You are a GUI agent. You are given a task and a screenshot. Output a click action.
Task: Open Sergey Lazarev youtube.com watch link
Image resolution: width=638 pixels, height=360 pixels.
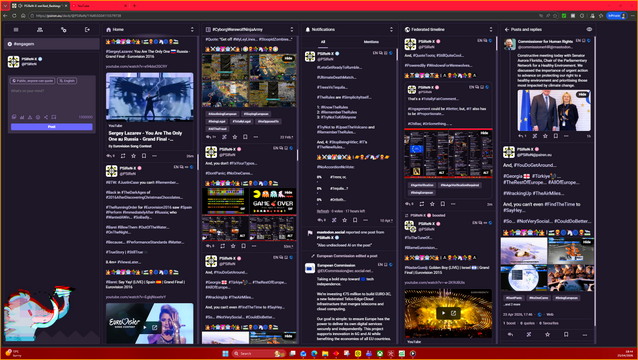pos(136,66)
